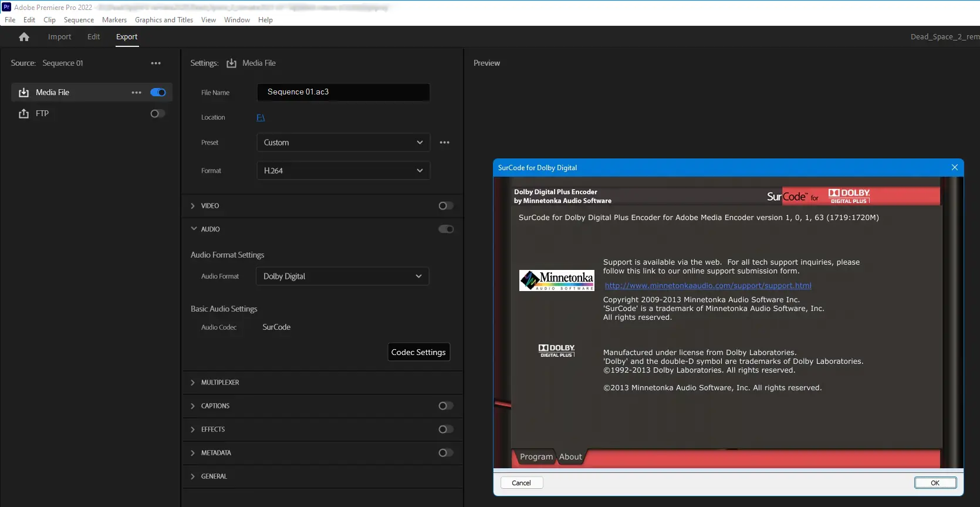Screen dimensions: 980x507
Task: Toggle the AUDIO section switch
Action: tap(446, 229)
